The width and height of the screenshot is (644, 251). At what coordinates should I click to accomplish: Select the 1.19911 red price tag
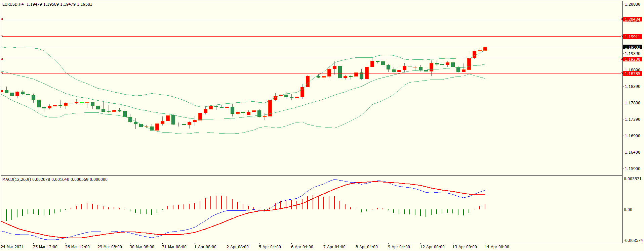tap(632, 37)
